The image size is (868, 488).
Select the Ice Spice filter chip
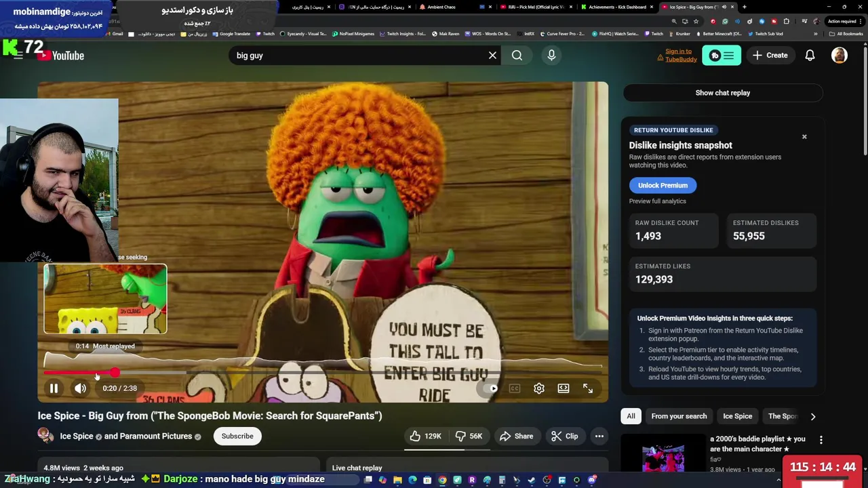coord(737,416)
